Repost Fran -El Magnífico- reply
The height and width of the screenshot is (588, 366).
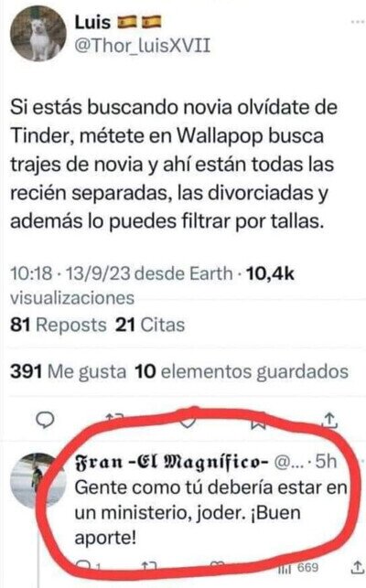pyautogui.click(x=148, y=565)
